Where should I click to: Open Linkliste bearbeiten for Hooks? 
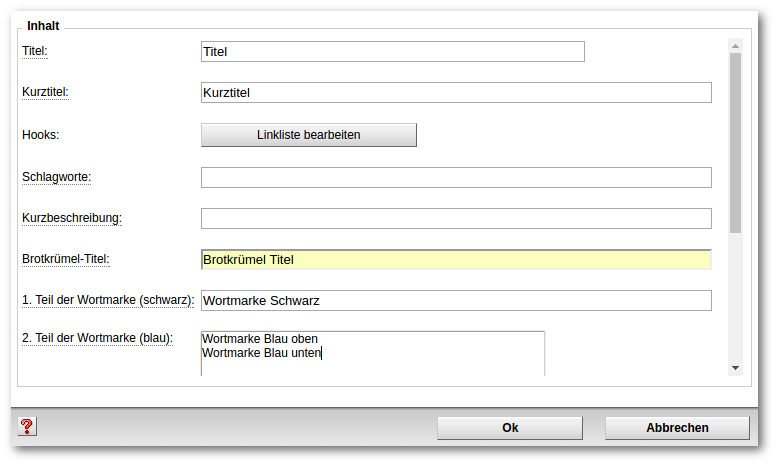coord(309,135)
